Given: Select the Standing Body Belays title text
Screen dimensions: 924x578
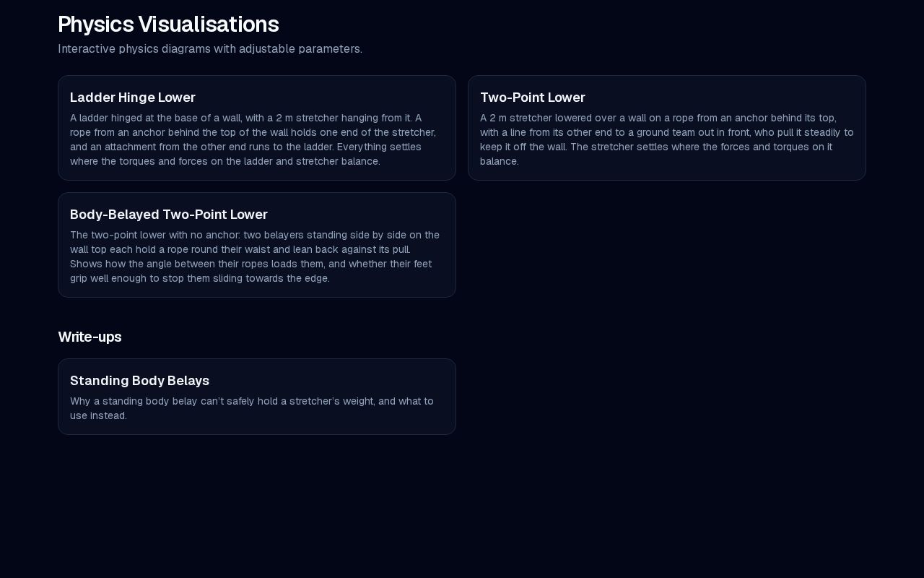Looking at the screenshot, I should tap(139, 381).
